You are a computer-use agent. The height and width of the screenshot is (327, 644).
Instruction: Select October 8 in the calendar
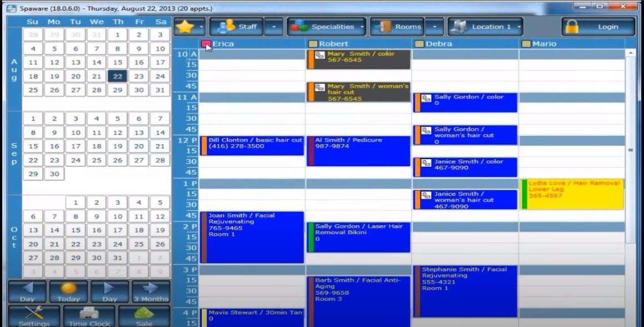pos(75,216)
